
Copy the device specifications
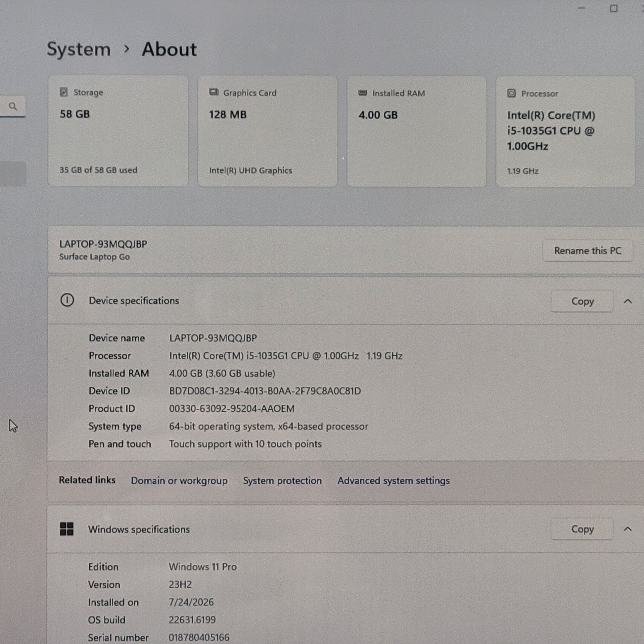pos(582,301)
